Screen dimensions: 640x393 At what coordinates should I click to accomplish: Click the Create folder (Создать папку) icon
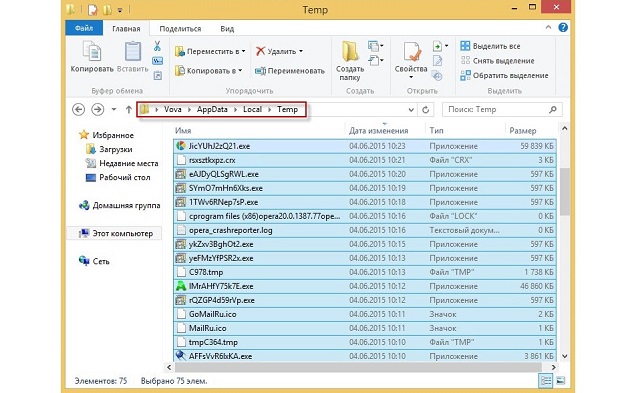(350, 52)
